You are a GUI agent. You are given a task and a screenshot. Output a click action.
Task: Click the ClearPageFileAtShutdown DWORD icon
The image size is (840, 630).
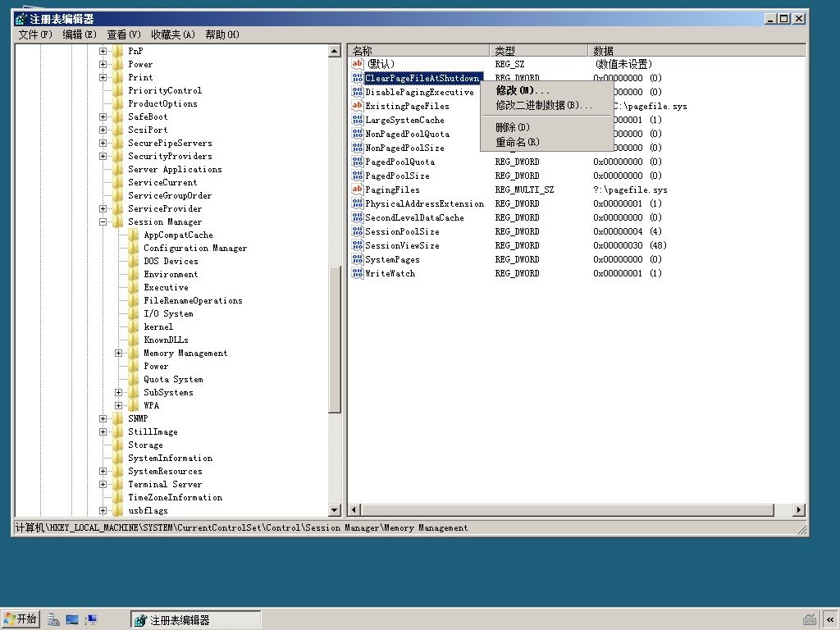click(358, 78)
